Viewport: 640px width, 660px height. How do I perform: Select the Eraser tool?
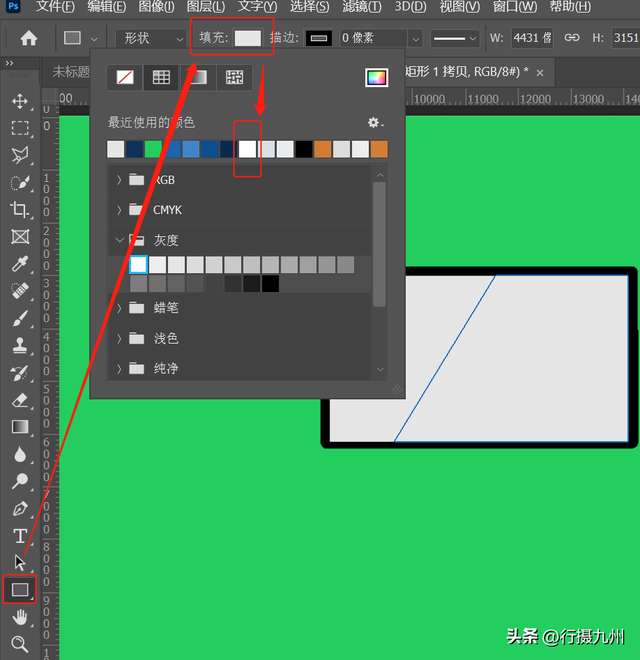(x=20, y=400)
